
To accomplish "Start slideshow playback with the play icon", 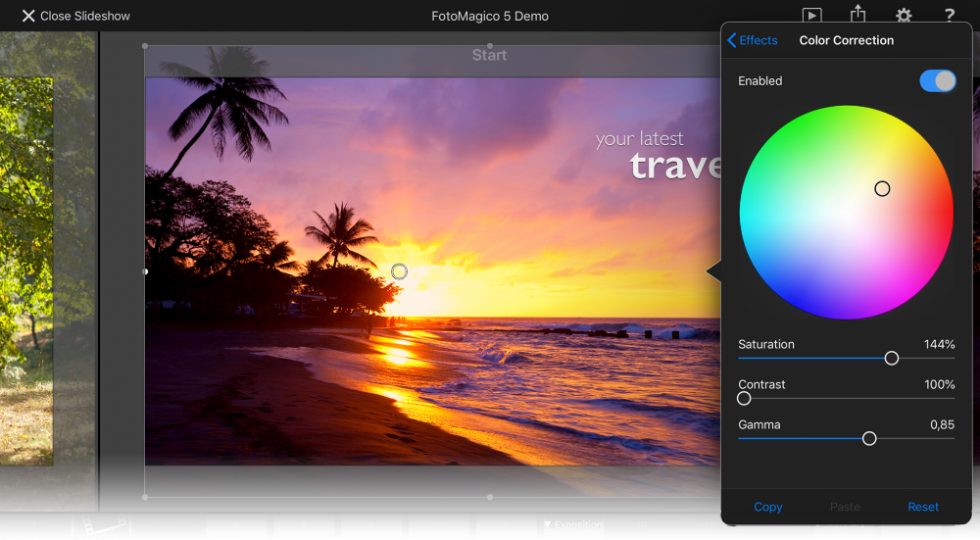I will [811, 15].
